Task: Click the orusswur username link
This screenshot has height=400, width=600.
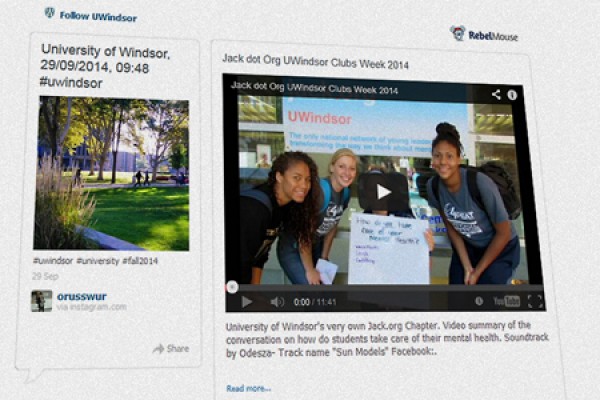Action: coord(80,296)
